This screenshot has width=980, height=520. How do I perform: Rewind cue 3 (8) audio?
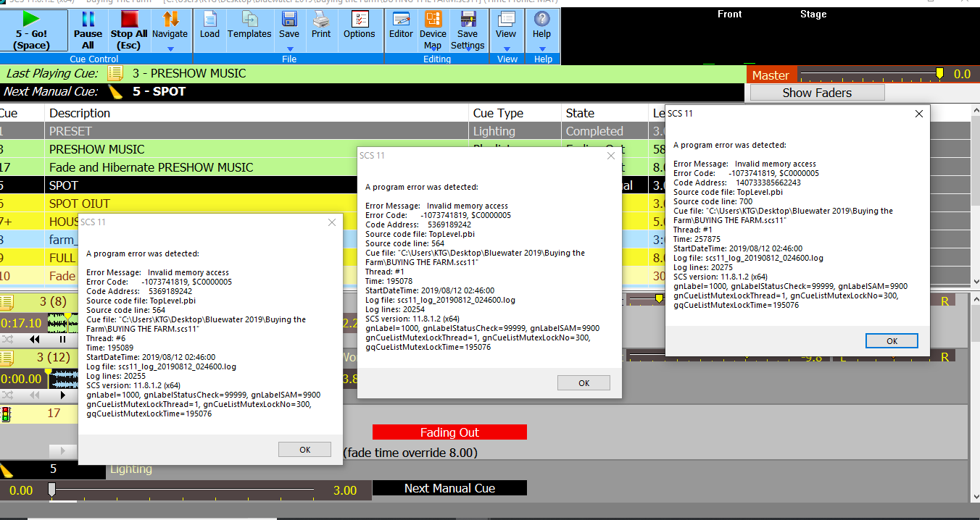pos(35,339)
